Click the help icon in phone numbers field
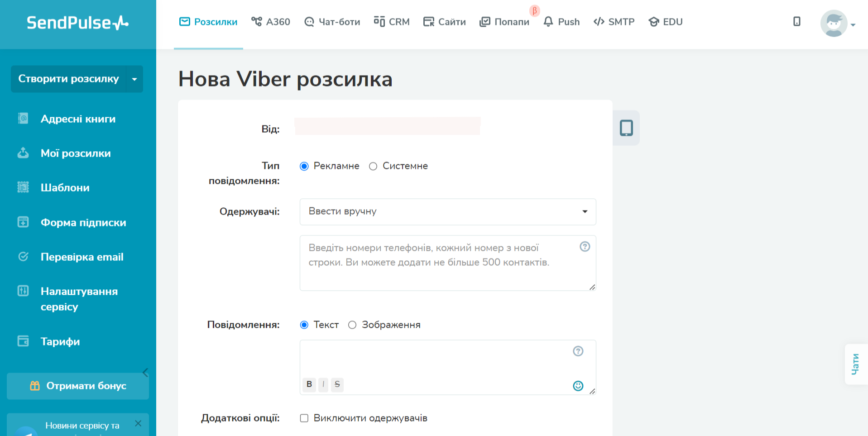The height and width of the screenshot is (436, 868). [x=585, y=246]
